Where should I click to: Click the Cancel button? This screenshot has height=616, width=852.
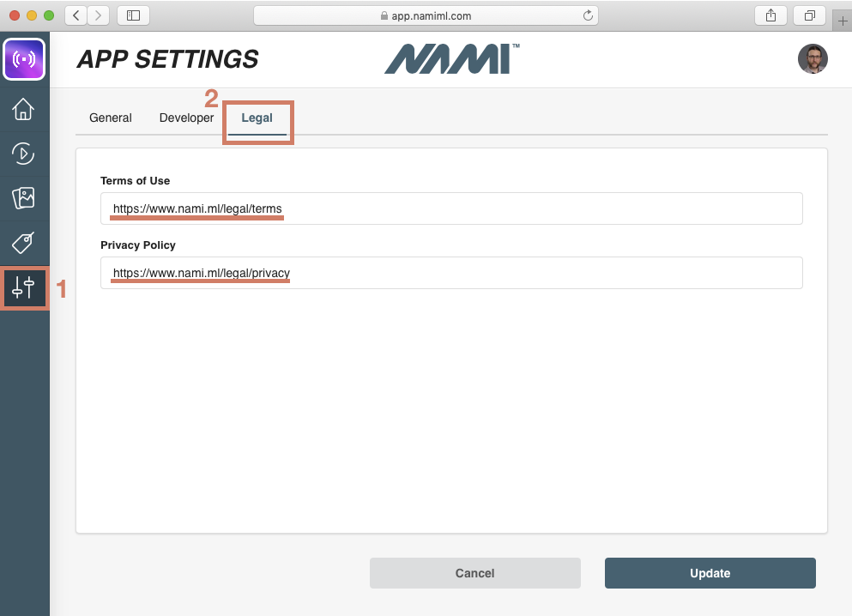(474, 573)
